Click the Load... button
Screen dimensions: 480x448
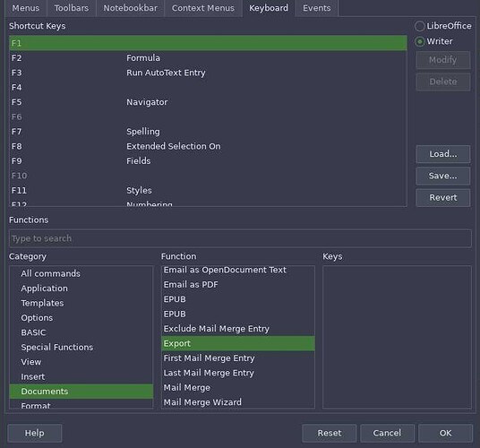442,154
